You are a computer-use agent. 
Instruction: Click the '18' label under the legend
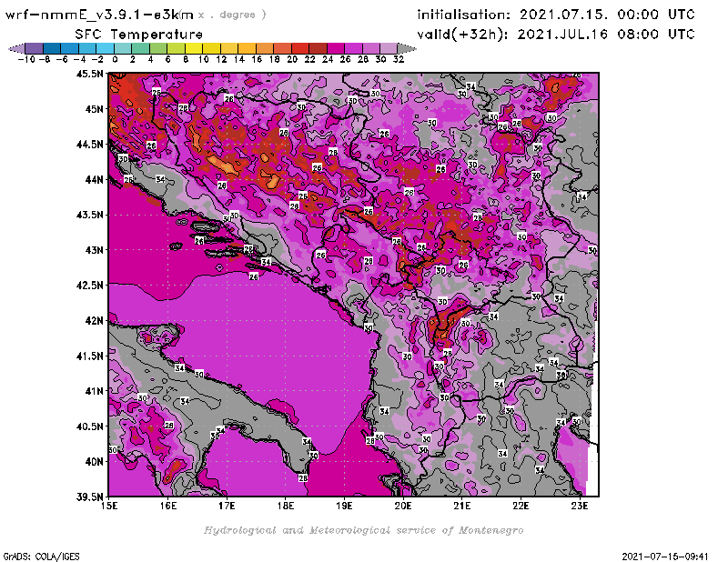(275, 59)
